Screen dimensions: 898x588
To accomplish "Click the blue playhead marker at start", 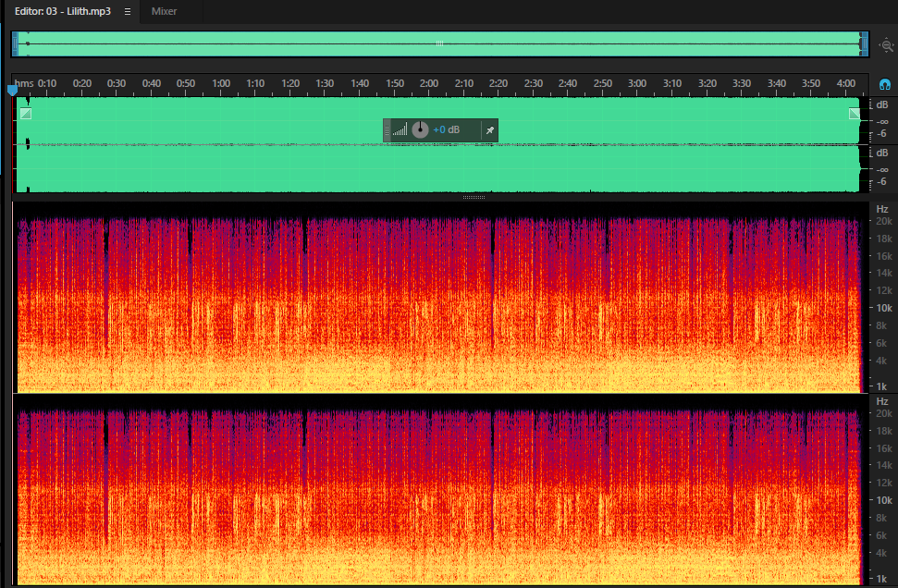I will point(13,90).
